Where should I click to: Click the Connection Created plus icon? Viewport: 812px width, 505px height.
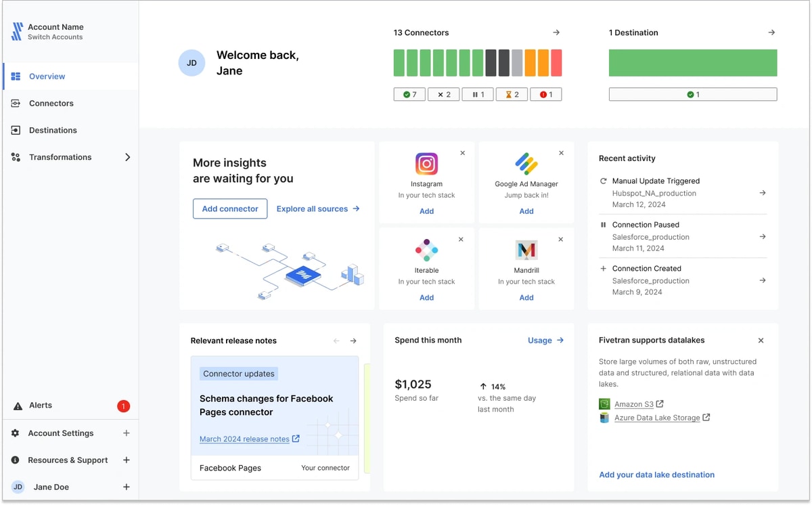click(x=604, y=268)
